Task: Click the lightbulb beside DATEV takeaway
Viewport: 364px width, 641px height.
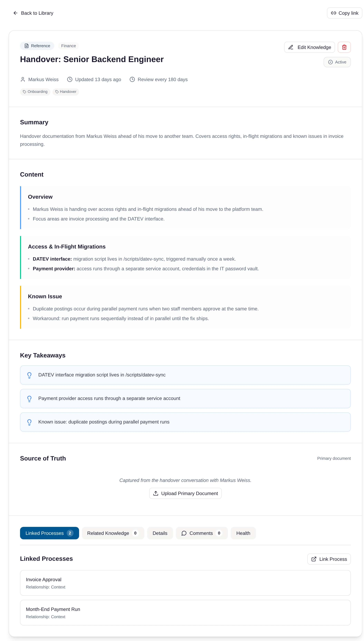Action: [x=29, y=375]
